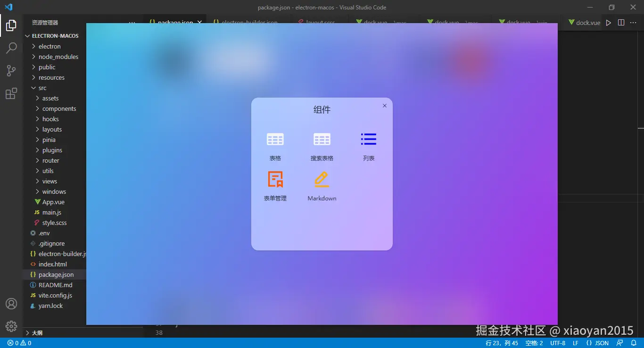Show errors and warnings in status bar
The width and height of the screenshot is (644, 348).
tap(19, 343)
